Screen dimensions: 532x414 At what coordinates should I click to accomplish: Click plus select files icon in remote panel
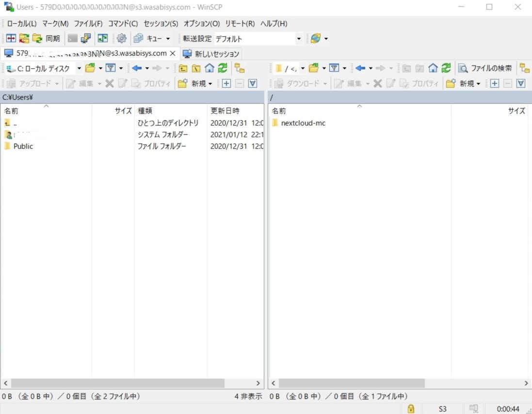pyautogui.click(x=495, y=83)
